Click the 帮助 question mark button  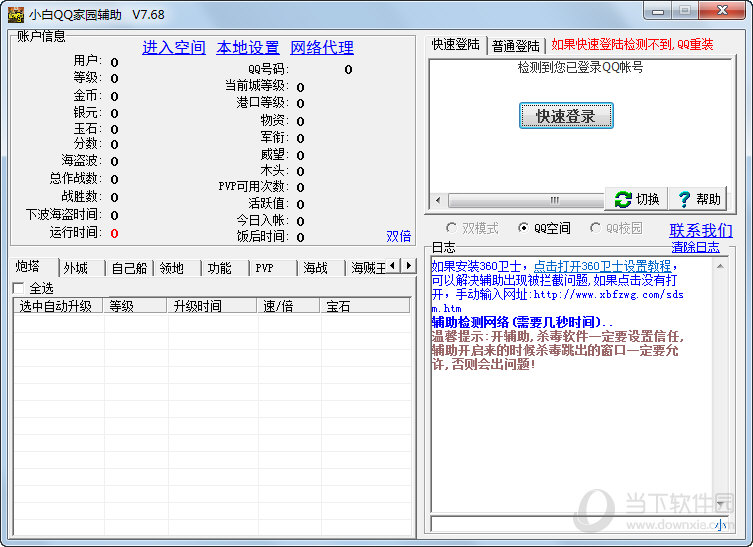click(697, 199)
